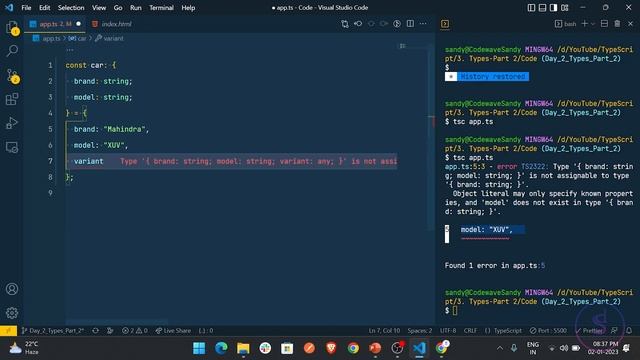Image resolution: width=640 pixels, height=360 pixels.
Task: Open the Run and Debug view
Action: click(12, 123)
